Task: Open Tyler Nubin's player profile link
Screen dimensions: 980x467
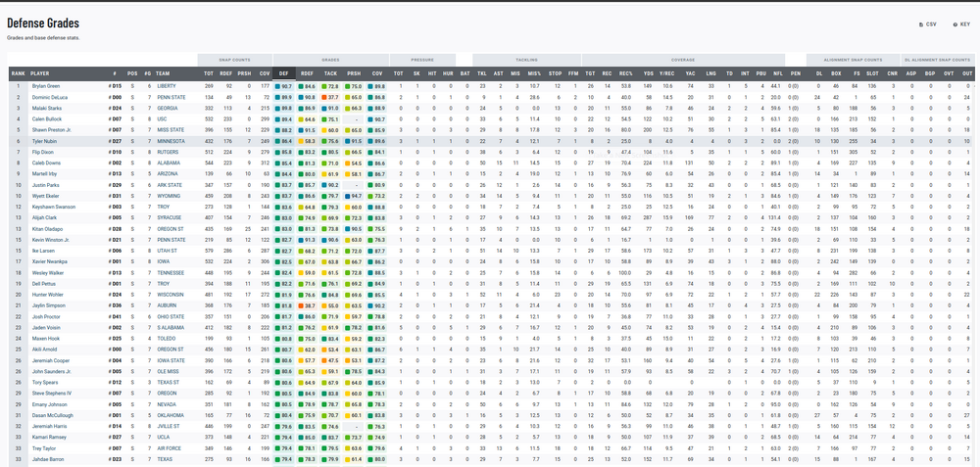Action: (x=44, y=141)
